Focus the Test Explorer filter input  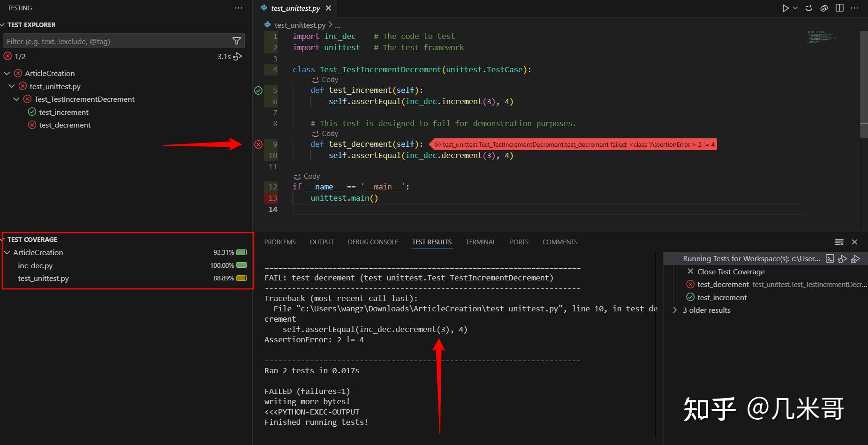tap(118, 41)
